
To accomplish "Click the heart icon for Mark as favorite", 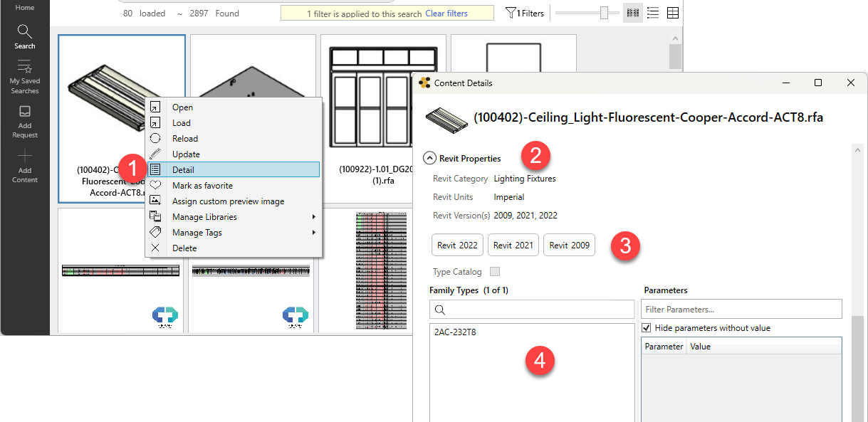I will pos(156,185).
